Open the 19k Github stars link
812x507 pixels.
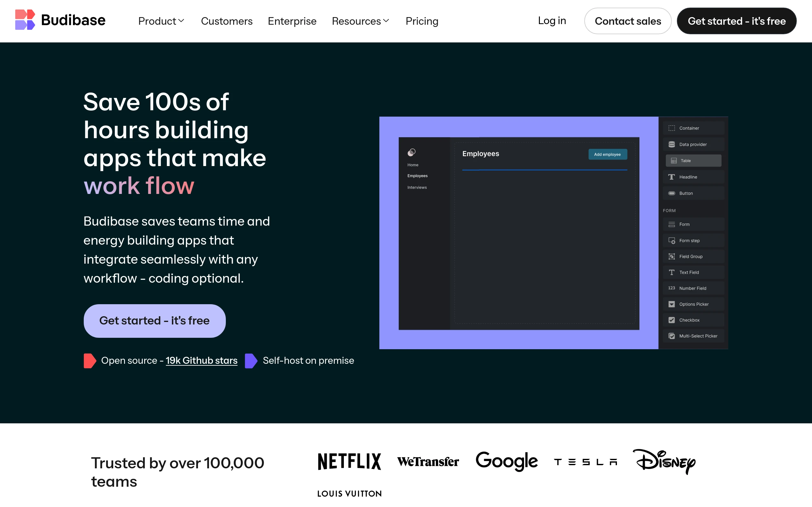tap(201, 361)
